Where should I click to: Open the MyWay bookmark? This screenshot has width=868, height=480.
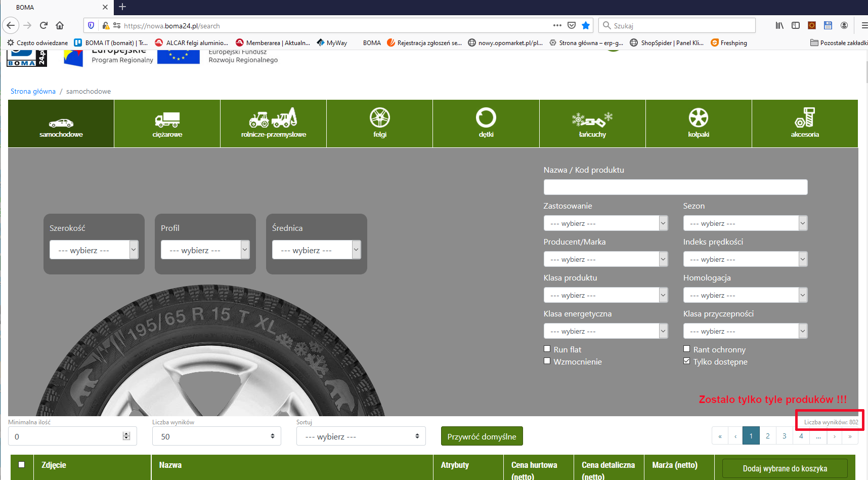(x=332, y=43)
